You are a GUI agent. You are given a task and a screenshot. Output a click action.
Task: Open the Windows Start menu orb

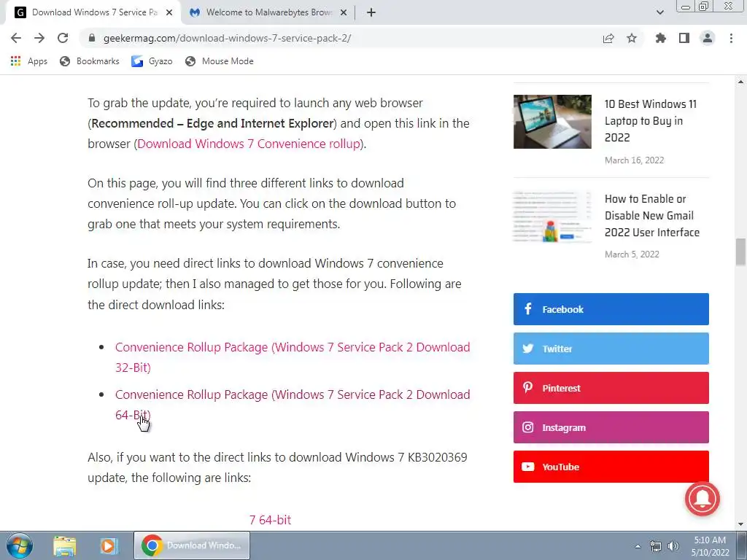[x=20, y=545]
